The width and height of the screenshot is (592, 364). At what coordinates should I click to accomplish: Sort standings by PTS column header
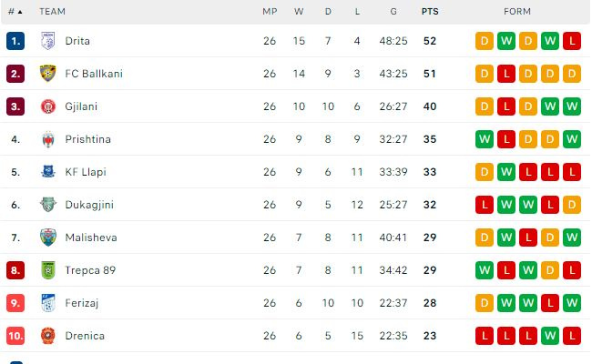tap(429, 12)
